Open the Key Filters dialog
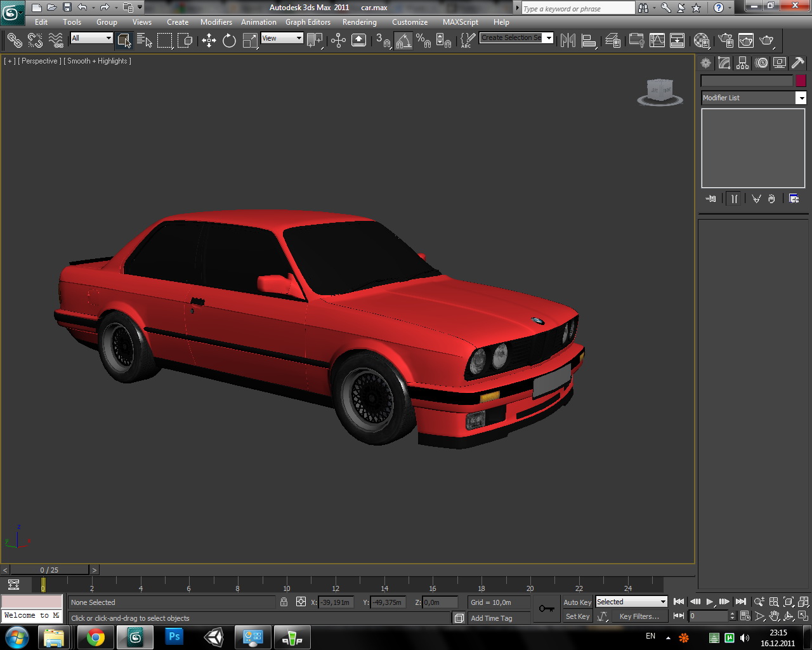 pyautogui.click(x=639, y=616)
